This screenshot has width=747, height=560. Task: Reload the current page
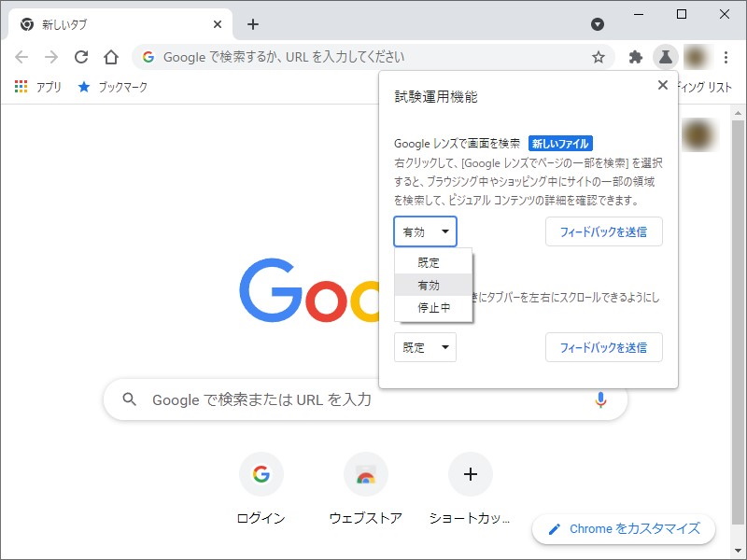coord(82,56)
